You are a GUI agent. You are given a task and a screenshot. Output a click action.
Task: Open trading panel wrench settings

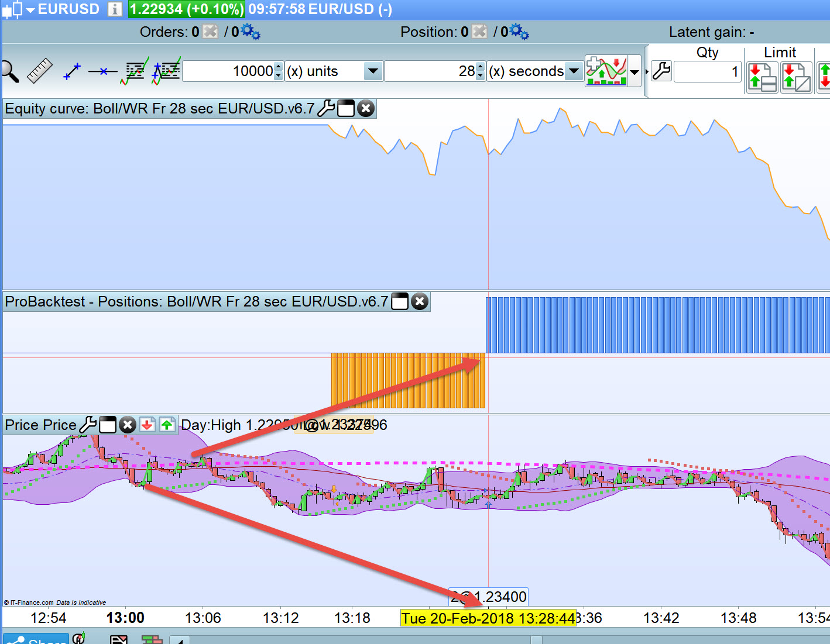pos(661,71)
